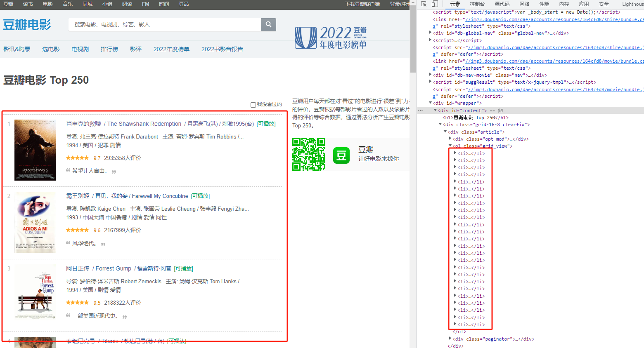Click the Douban QR code image

[309, 154]
